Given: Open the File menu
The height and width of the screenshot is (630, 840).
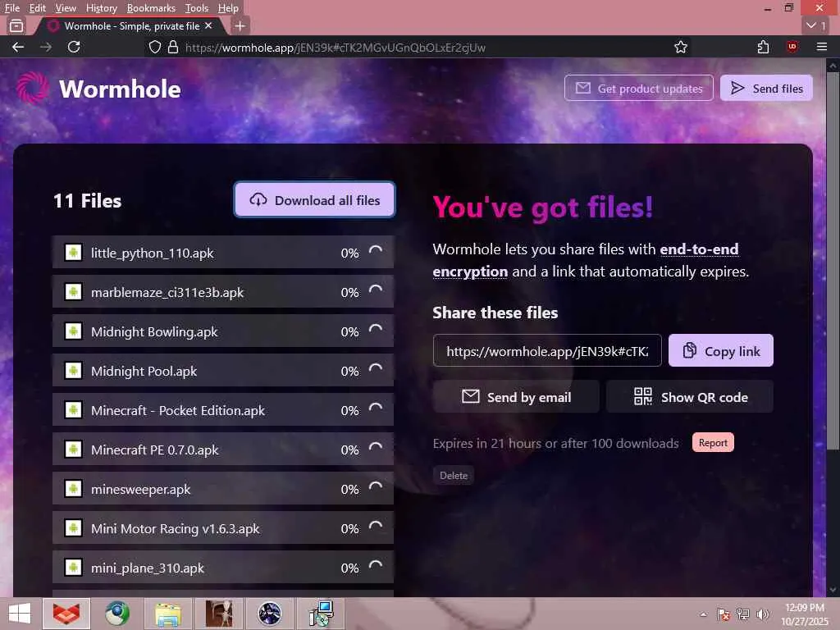Looking at the screenshot, I should (12, 8).
